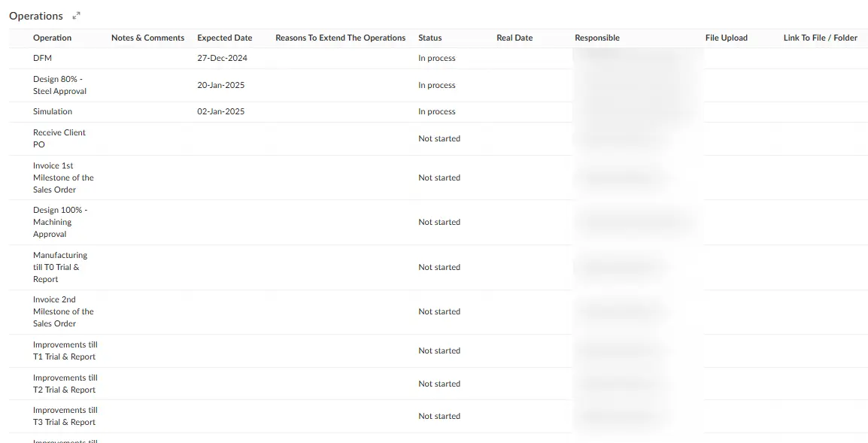Click the Notes & Comments cell for DFM
The image size is (868, 443).
(x=147, y=58)
